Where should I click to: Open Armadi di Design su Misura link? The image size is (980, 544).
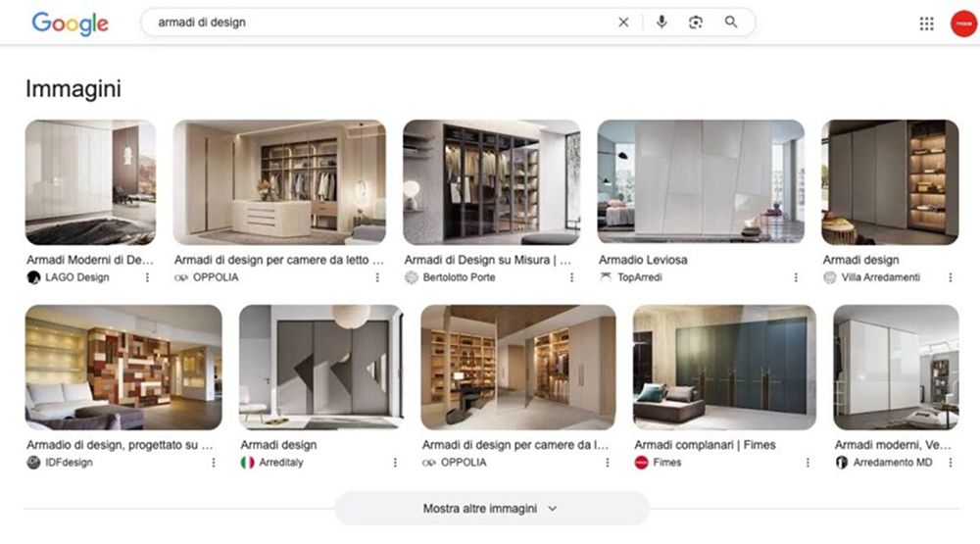click(487, 260)
